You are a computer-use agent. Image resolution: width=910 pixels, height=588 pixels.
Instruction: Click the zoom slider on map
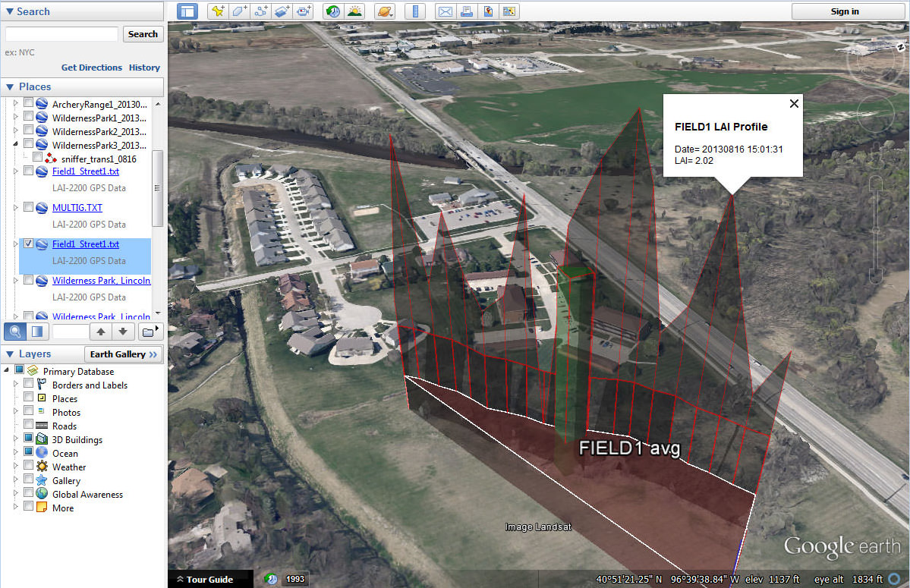(x=875, y=228)
